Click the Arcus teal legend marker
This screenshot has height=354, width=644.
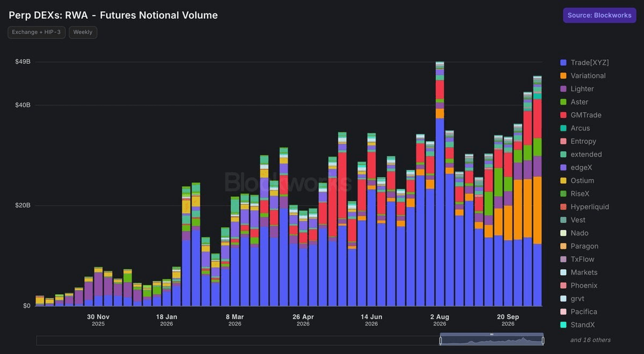pyautogui.click(x=563, y=128)
